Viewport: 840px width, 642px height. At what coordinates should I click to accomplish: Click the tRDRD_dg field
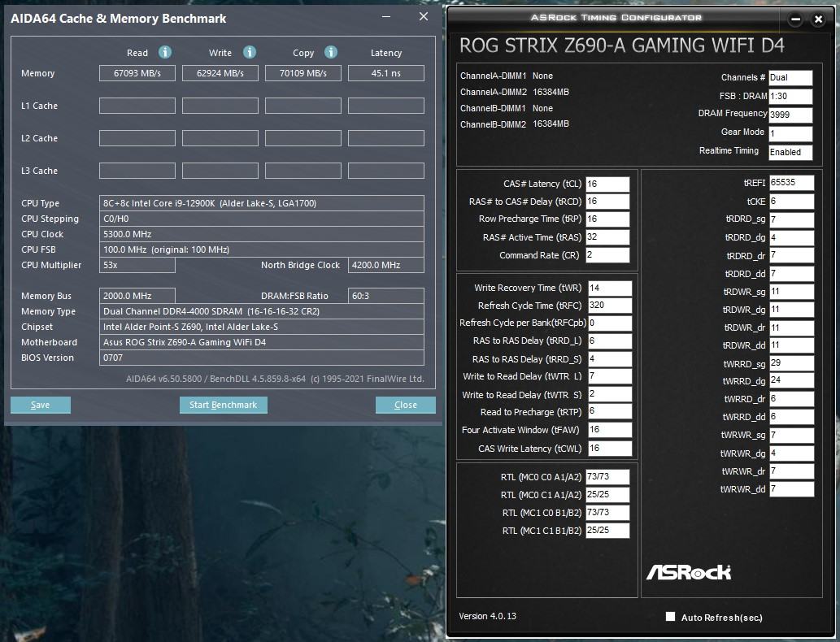click(x=792, y=237)
